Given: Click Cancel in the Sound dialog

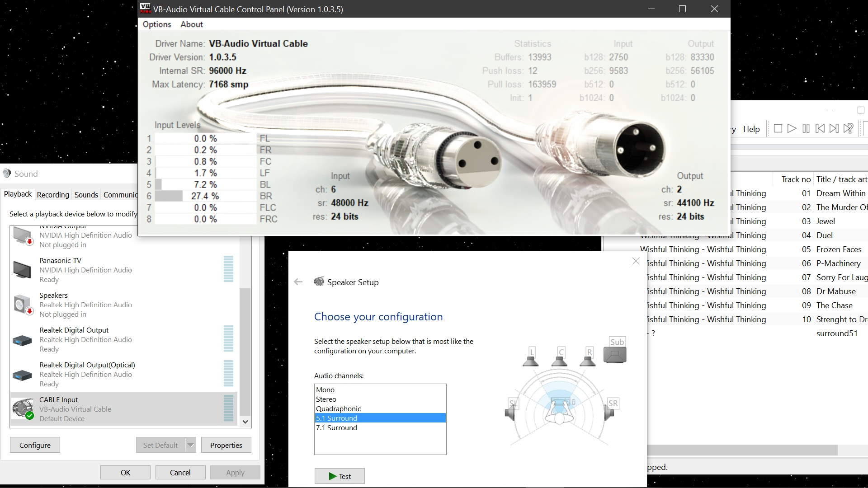Looking at the screenshot, I should click(180, 473).
